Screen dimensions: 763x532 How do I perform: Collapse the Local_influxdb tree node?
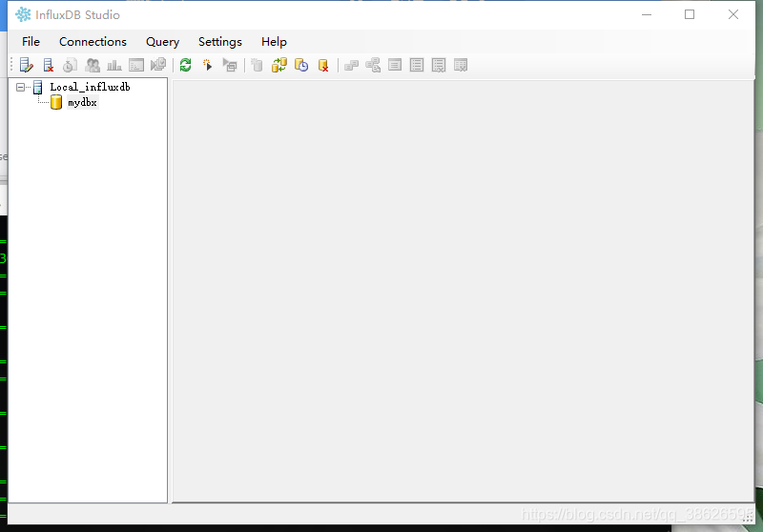click(20, 87)
